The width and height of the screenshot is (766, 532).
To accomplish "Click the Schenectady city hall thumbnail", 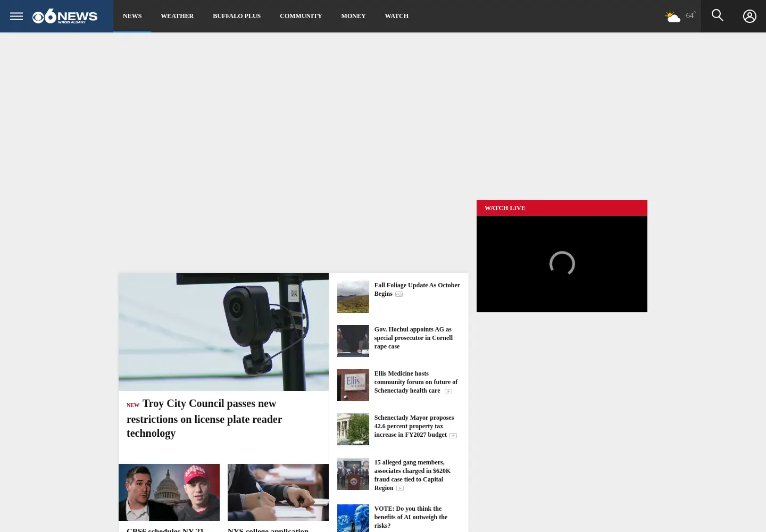I will click(353, 429).
